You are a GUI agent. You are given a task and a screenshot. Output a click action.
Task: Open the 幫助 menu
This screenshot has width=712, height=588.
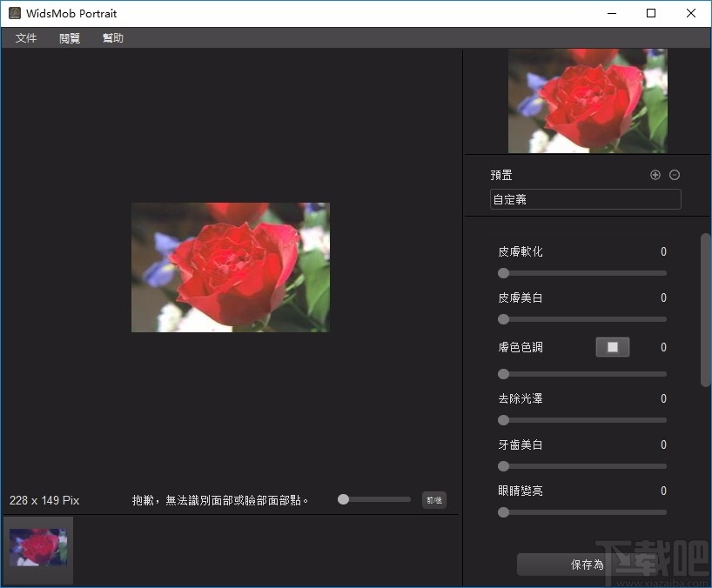click(x=112, y=38)
